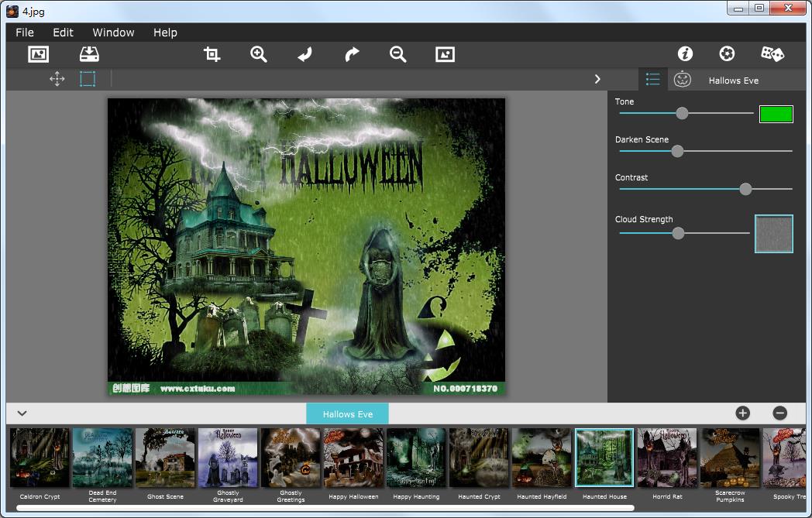Open the info icon

[x=685, y=53]
